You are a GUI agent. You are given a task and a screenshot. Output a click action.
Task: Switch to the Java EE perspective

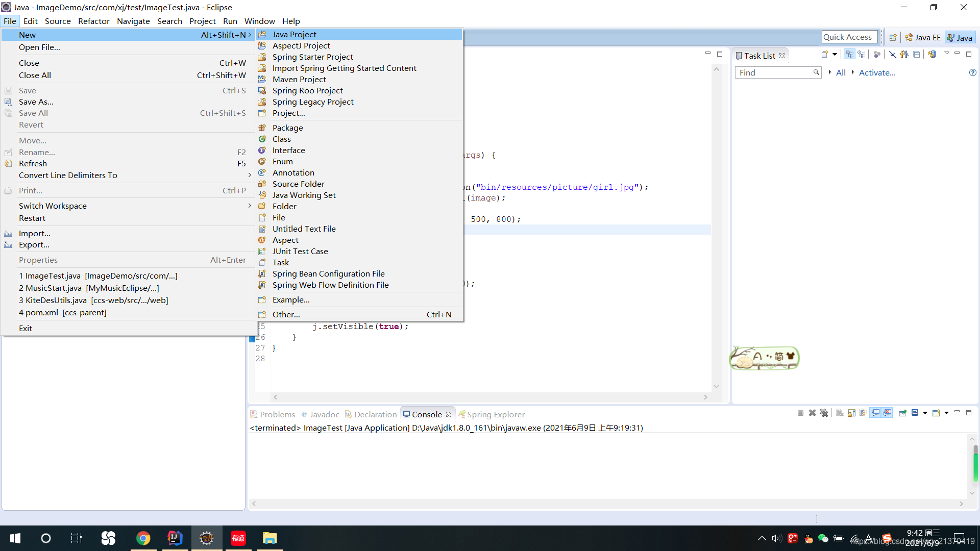[x=923, y=37]
